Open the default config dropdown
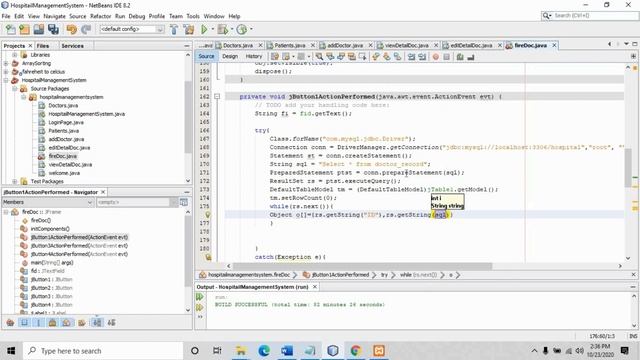The height and width of the screenshot is (360, 640). coord(132,29)
